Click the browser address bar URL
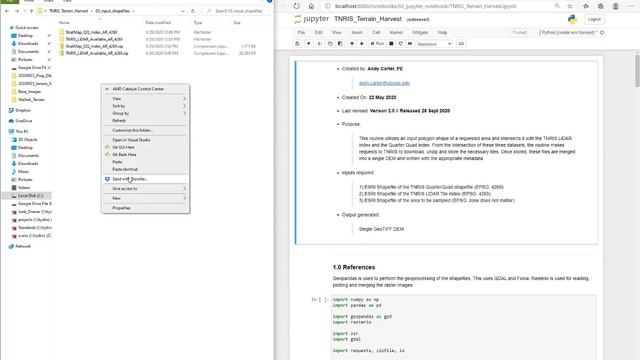This screenshot has width=640, height=360. pyautogui.click(x=426, y=6)
